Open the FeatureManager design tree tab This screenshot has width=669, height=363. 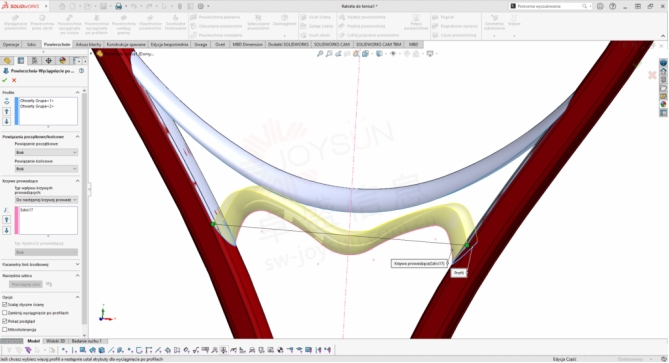tap(7, 61)
